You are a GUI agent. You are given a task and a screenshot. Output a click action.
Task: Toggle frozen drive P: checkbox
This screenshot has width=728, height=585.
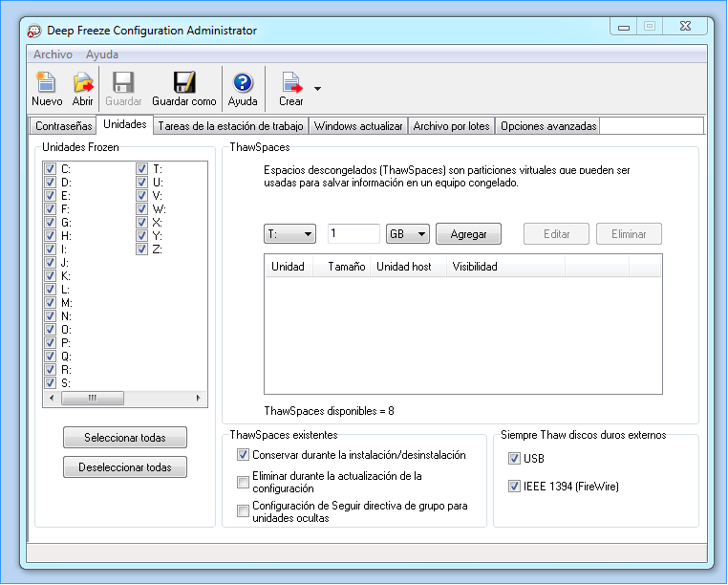(50, 343)
